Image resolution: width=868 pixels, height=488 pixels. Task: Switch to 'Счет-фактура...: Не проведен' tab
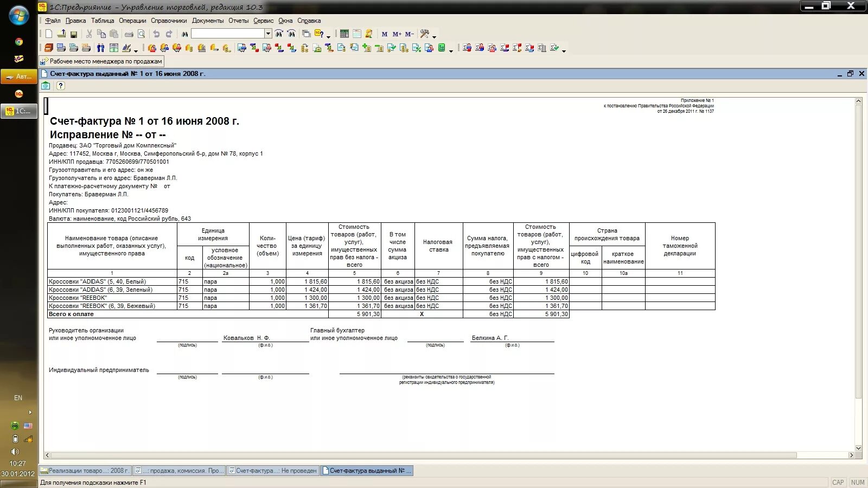[x=273, y=471]
